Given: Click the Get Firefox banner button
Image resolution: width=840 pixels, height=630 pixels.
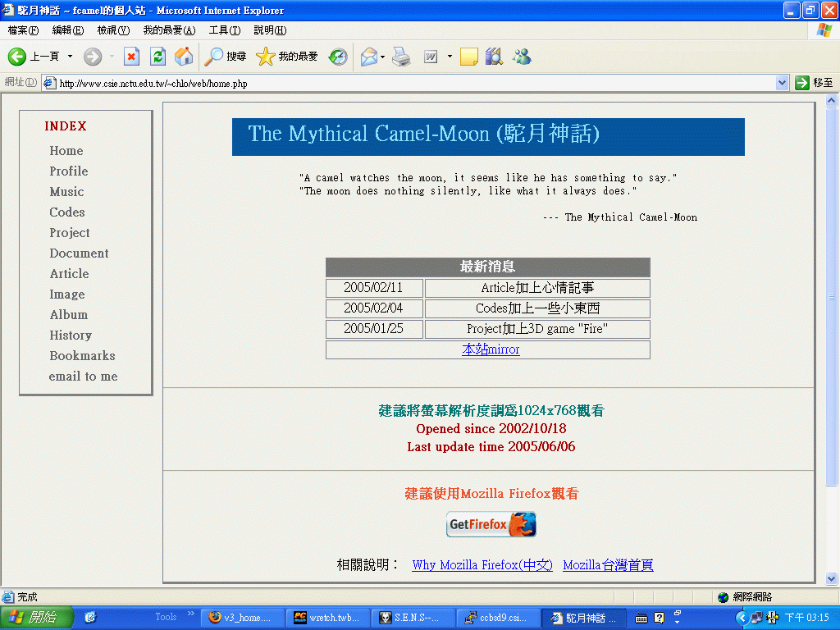Looking at the screenshot, I should pyautogui.click(x=491, y=524).
